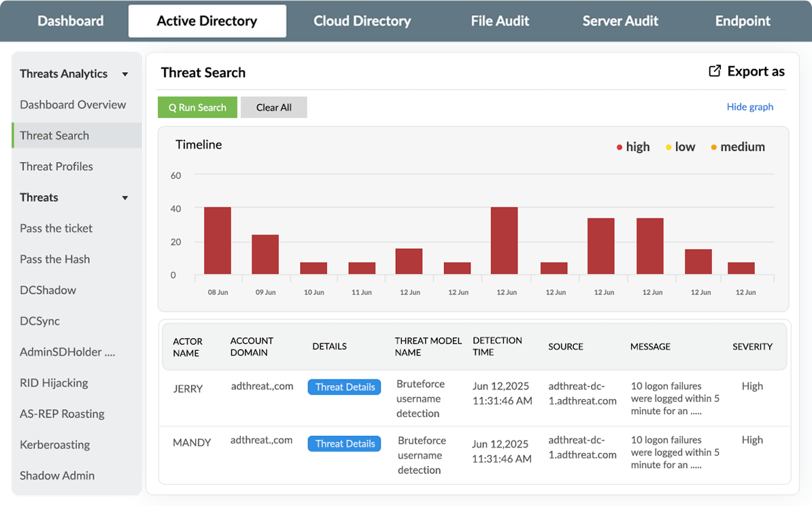The height and width of the screenshot is (506, 812).
Task: Click the Export as label
Action: 756,71
